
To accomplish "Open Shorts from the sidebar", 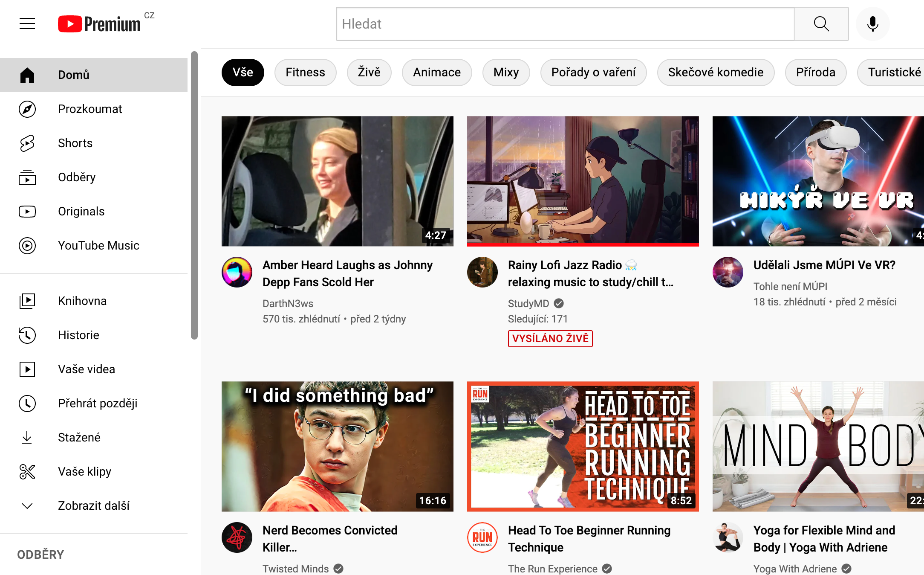I will (x=75, y=143).
